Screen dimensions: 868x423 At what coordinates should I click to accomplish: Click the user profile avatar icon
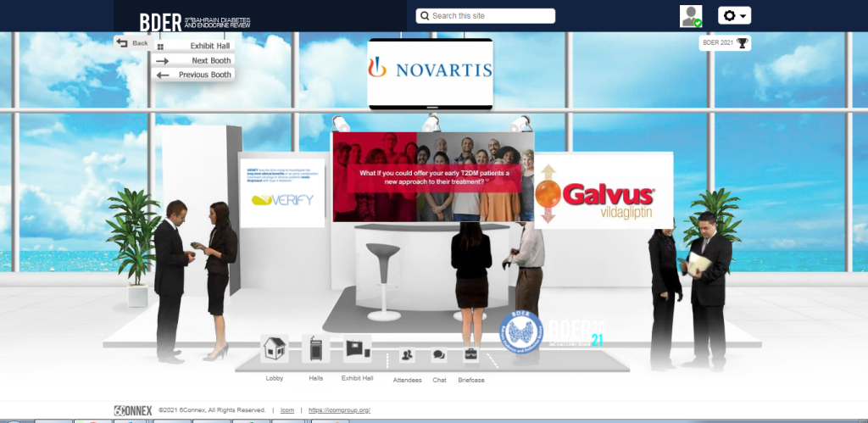[691, 16]
